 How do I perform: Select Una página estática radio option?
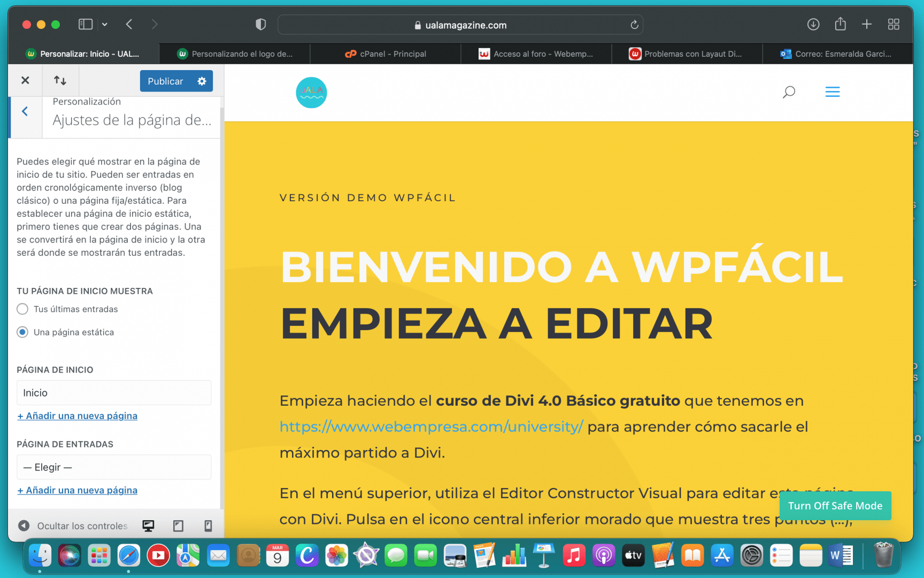click(22, 332)
